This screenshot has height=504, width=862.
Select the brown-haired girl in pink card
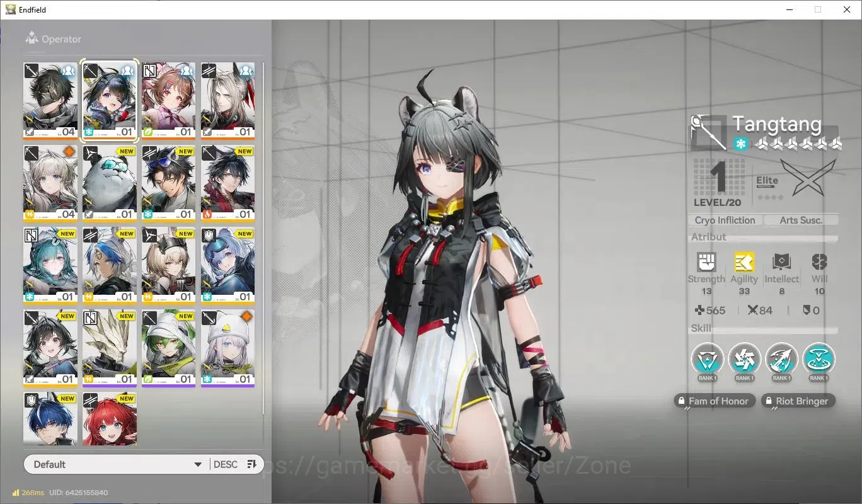[x=168, y=100]
